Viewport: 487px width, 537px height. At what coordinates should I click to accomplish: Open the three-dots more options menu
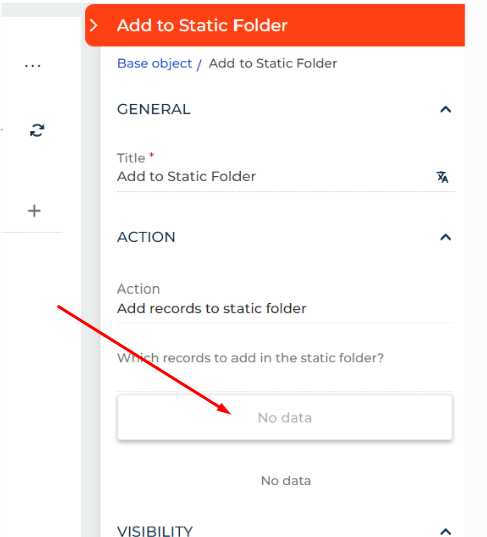coord(33,65)
